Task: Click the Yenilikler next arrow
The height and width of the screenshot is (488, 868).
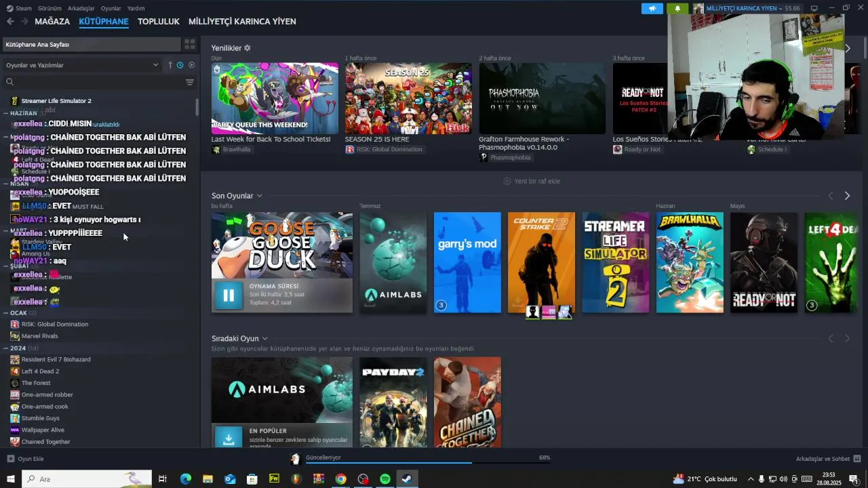Action: [x=848, y=48]
